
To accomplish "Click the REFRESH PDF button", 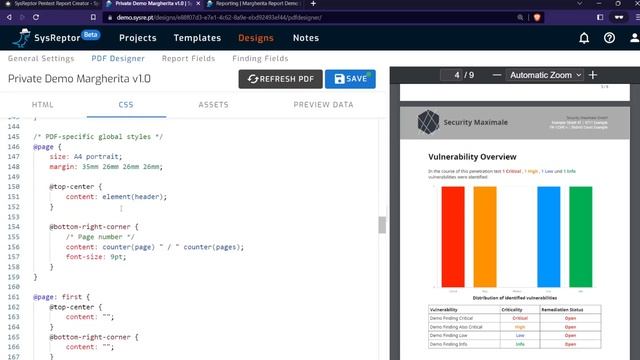I will (280, 79).
